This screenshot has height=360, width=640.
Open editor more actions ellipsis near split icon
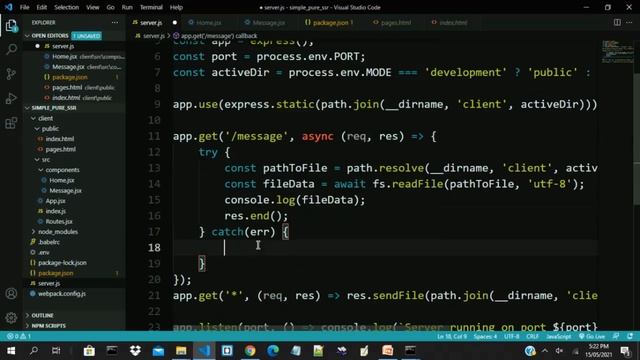pos(629,22)
